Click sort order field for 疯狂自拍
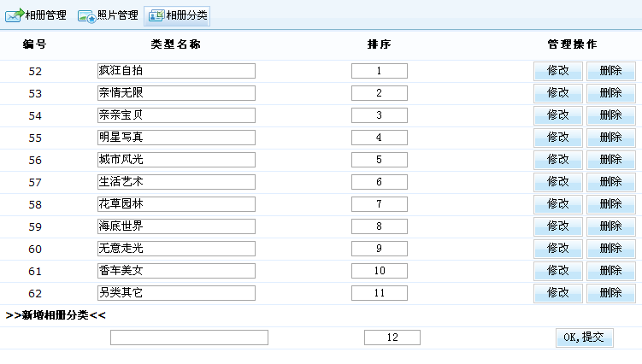The image size is (642, 364). pyautogui.click(x=380, y=71)
